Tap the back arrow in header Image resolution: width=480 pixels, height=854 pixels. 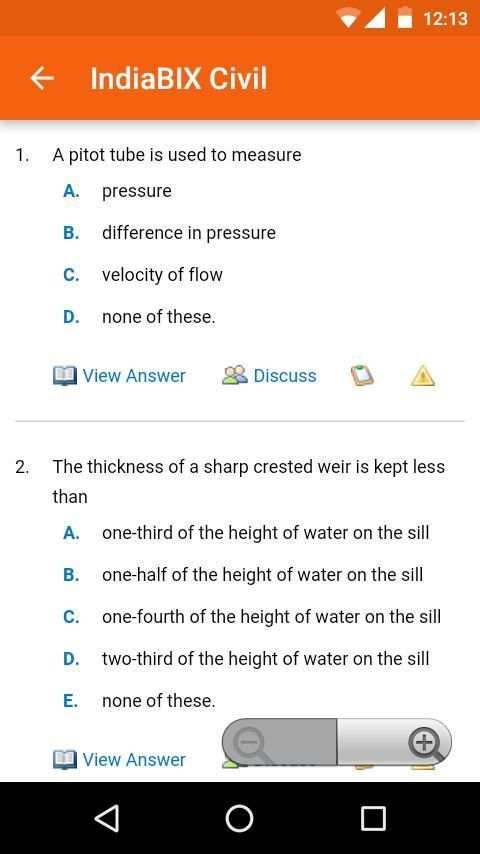42,78
